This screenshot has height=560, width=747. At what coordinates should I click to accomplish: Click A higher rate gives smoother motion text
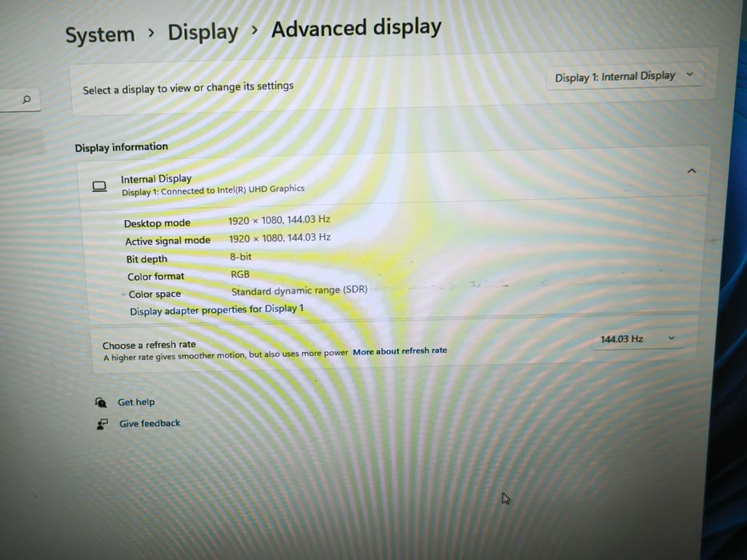[x=226, y=356]
